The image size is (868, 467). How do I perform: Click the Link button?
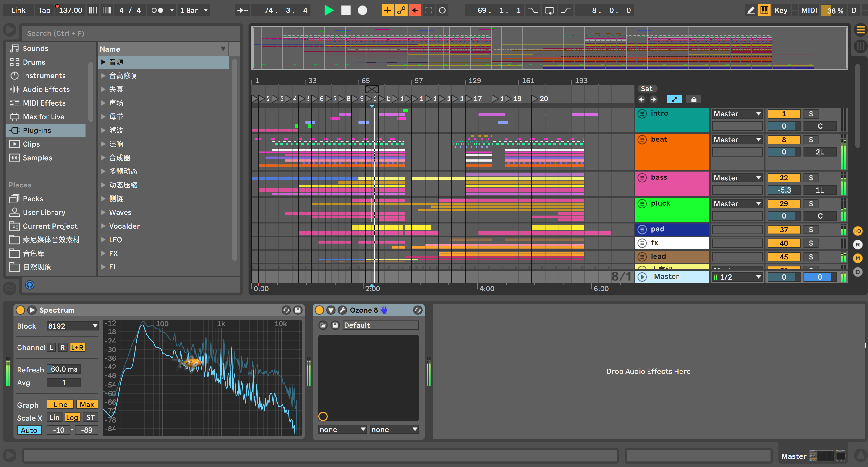[18, 11]
